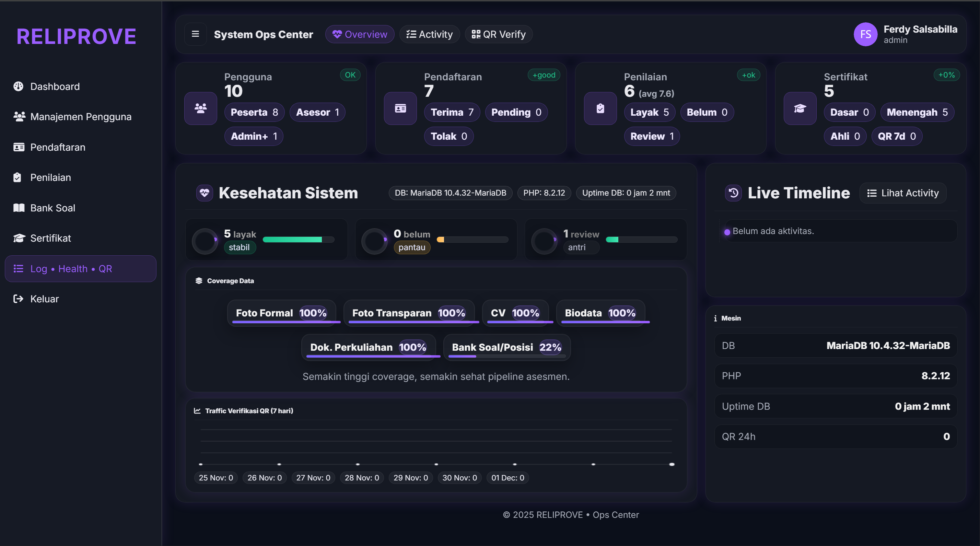The height and width of the screenshot is (546, 980).
Task: Click the 25 Nov: 0 label
Action: click(216, 477)
